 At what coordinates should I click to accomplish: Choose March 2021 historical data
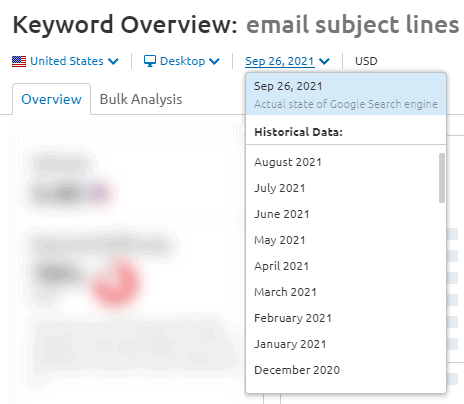tap(342, 292)
